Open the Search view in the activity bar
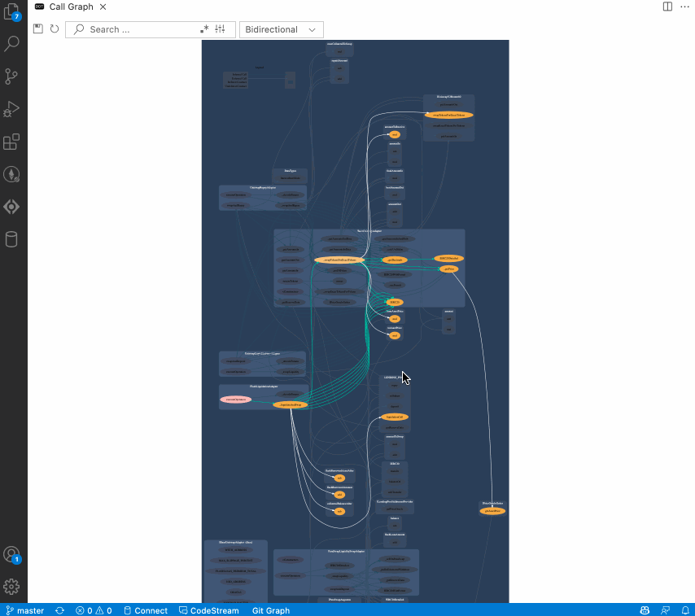Image resolution: width=695 pixels, height=616 pixels. [x=11, y=43]
